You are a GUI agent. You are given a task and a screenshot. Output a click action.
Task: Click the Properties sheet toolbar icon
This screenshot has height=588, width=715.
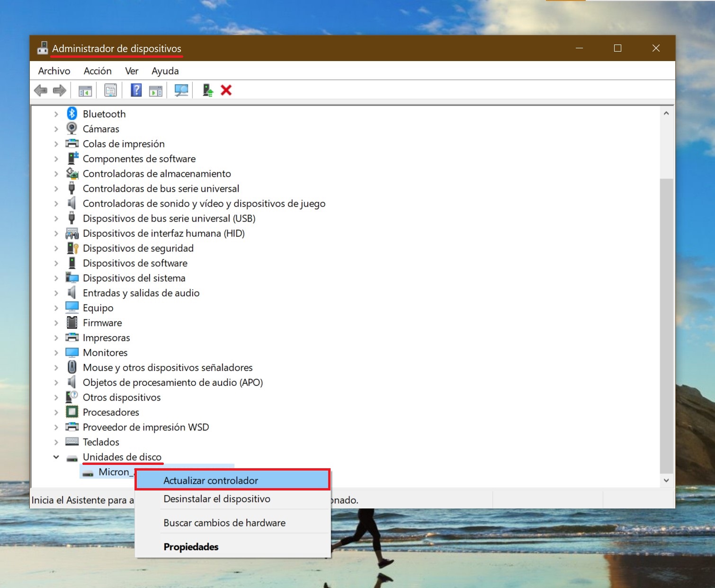110,90
